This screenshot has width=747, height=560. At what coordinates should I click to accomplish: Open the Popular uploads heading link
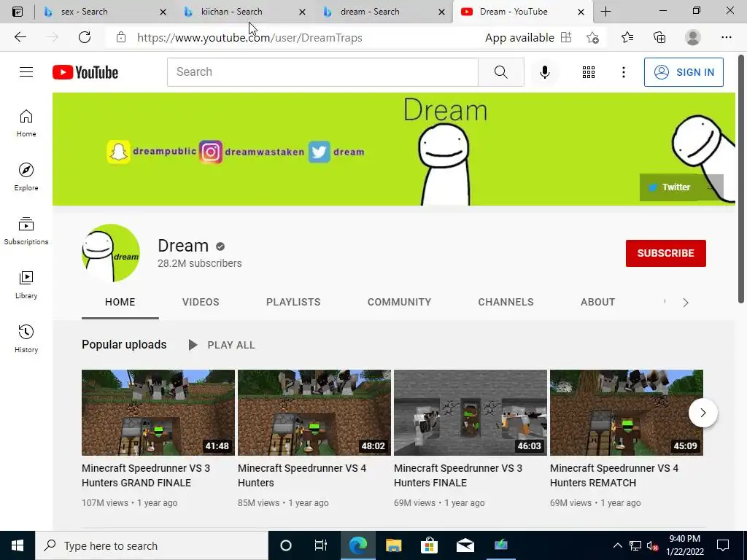(x=124, y=344)
